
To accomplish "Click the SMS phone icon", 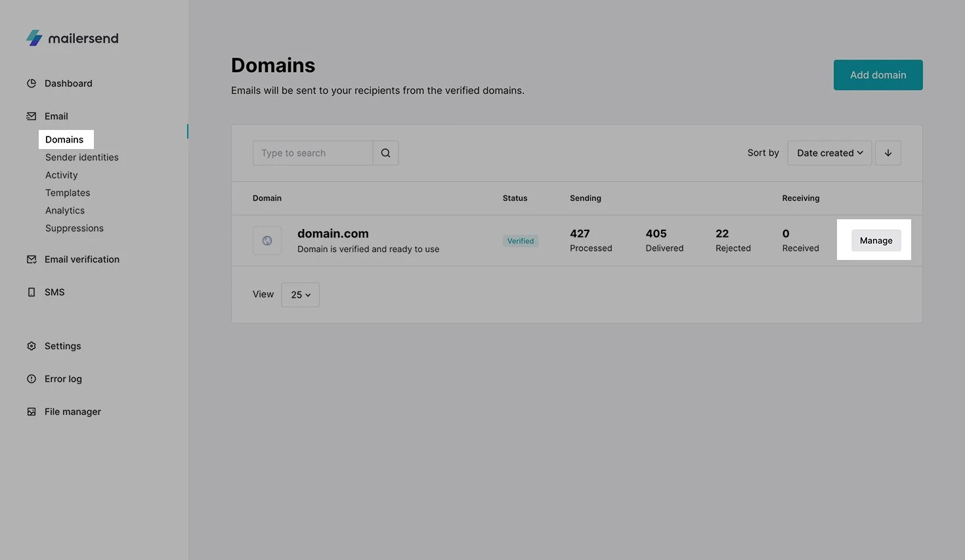I will coord(32,292).
